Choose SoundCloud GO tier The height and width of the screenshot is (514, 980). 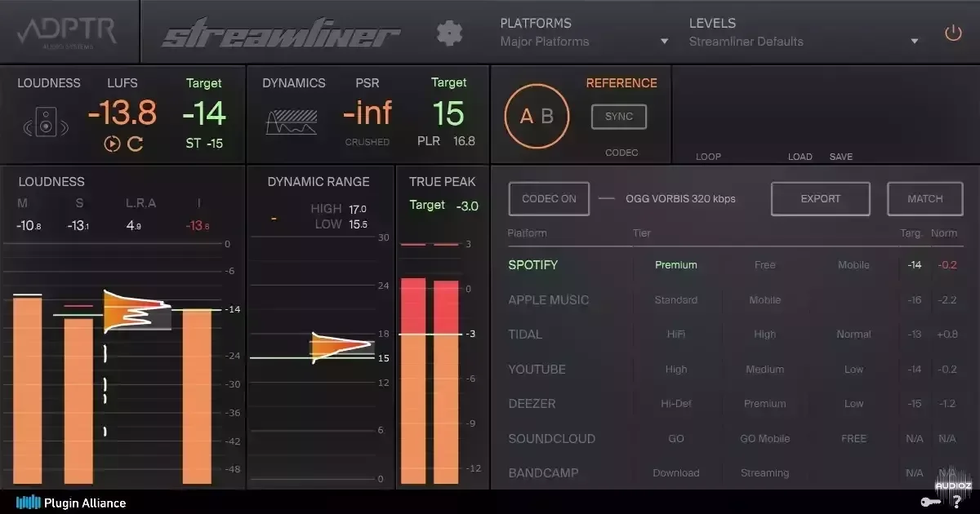coord(676,439)
